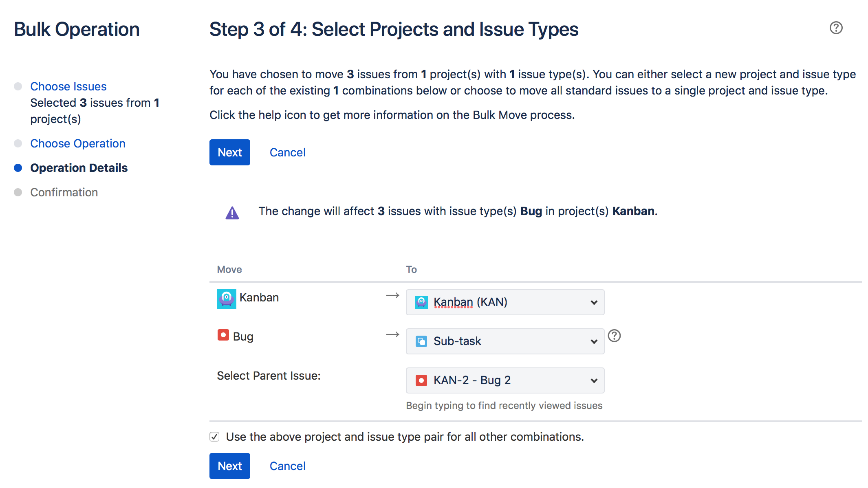The width and height of the screenshot is (868, 488).
Task: Click the Confirmation step in the sidebar
Action: (64, 192)
